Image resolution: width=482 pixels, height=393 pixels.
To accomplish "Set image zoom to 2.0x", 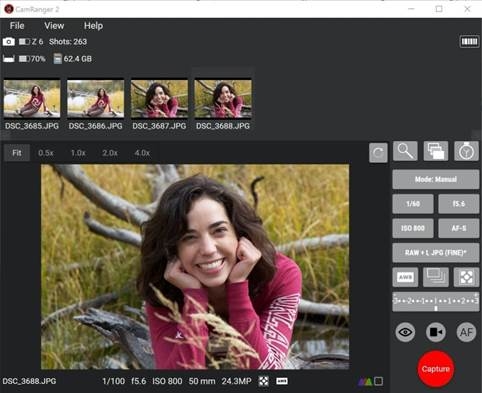I will coord(110,153).
